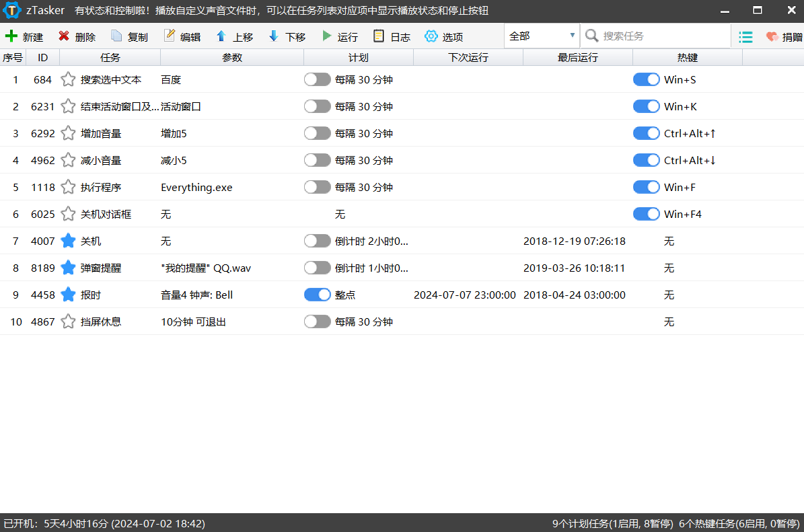The height and width of the screenshot is (532, 804).
Task: Disable Win+F4 hotkey toggle
Action: coord(646,215)
